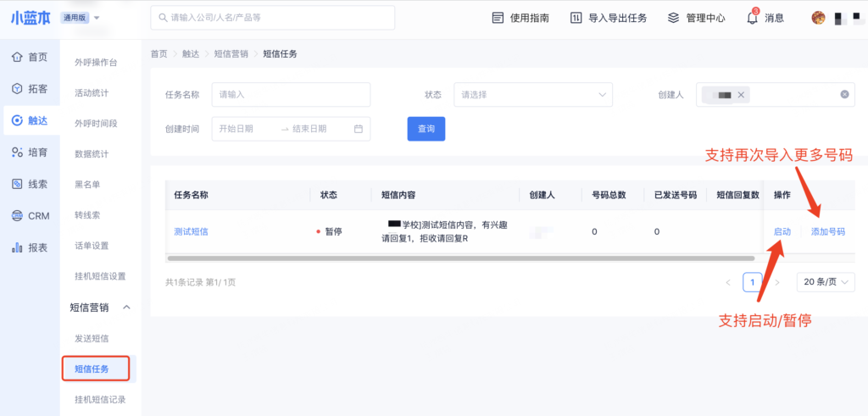Open the 状态 dropdown filter
Screen dimensions: 868x416
tap(532, 95)
